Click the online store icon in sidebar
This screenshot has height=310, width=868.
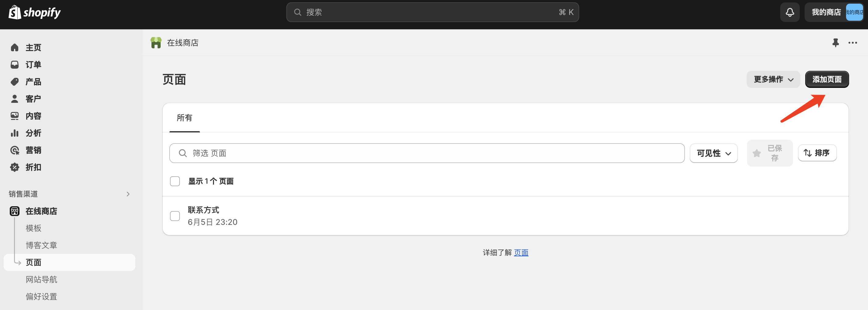[x=15, y=211]
